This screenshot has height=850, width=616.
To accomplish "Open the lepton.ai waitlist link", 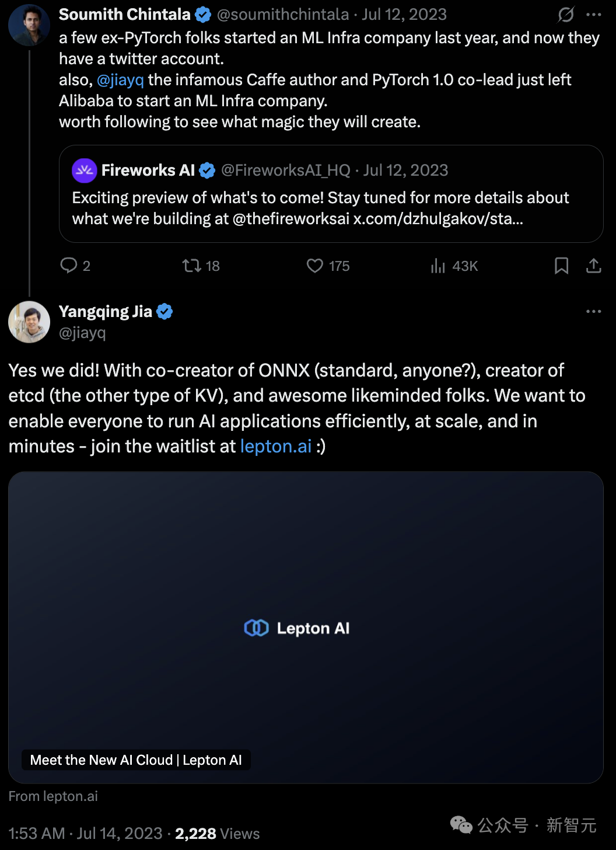I will pos(276,447).
